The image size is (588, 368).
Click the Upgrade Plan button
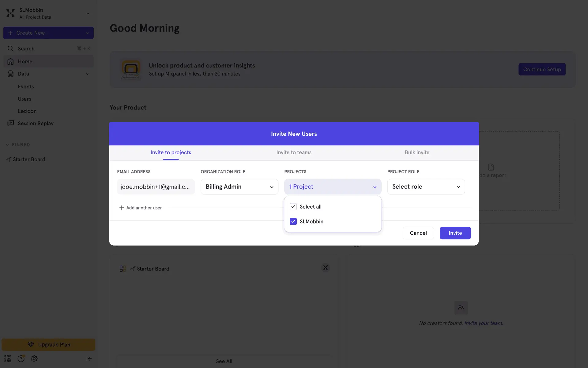click(x=48, y=344)
